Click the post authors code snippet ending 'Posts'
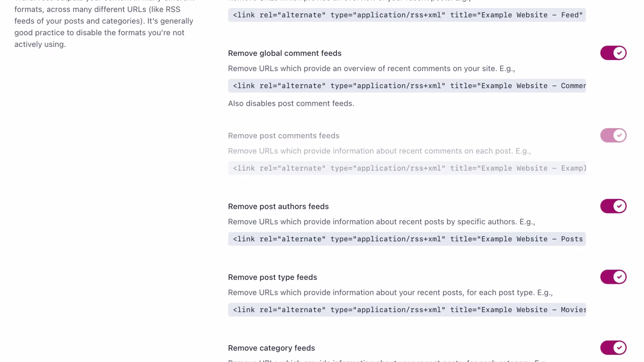Viewport: 644px width, 362px height. click(407, 239)
